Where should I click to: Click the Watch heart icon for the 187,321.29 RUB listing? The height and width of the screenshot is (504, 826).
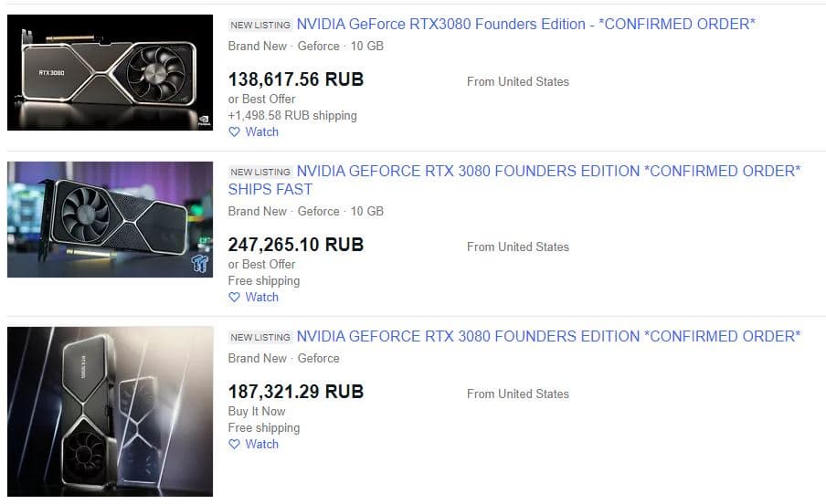pyautogui.click(x=234, y=445)
